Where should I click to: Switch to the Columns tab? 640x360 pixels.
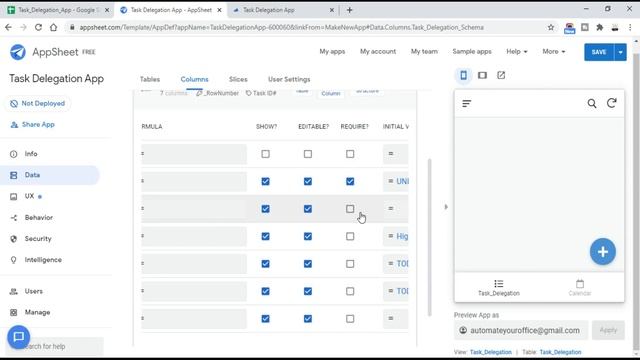(x=194, y=79)
